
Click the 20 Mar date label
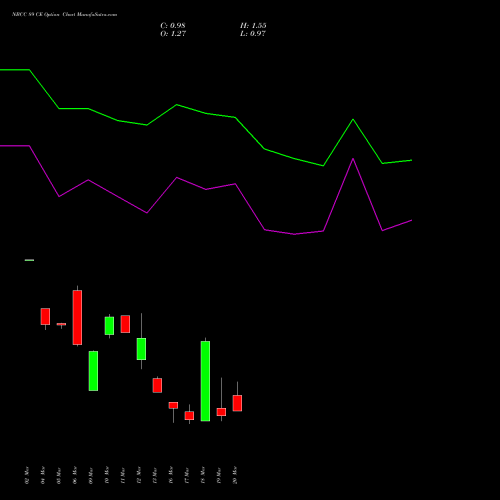235,475
